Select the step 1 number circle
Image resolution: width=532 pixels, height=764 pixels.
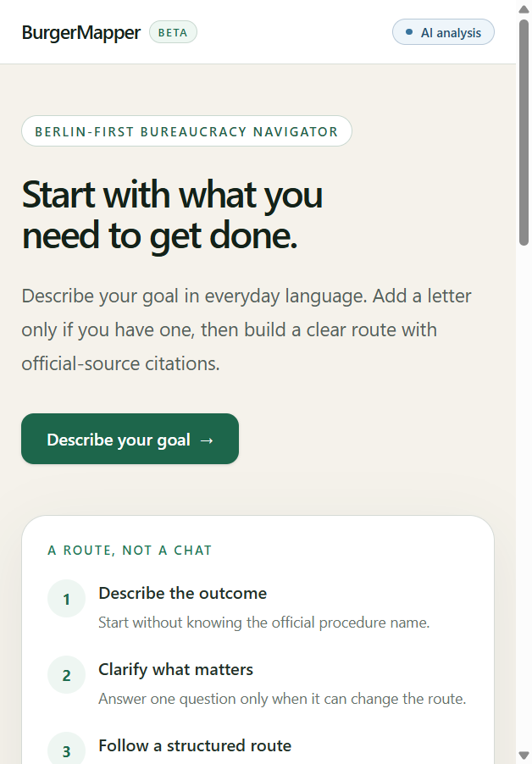66,598
